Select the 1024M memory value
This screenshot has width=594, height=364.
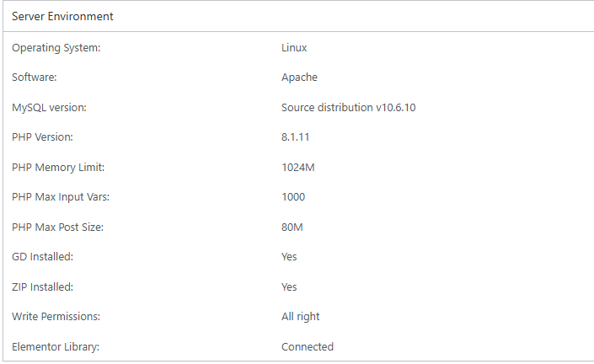298,168
